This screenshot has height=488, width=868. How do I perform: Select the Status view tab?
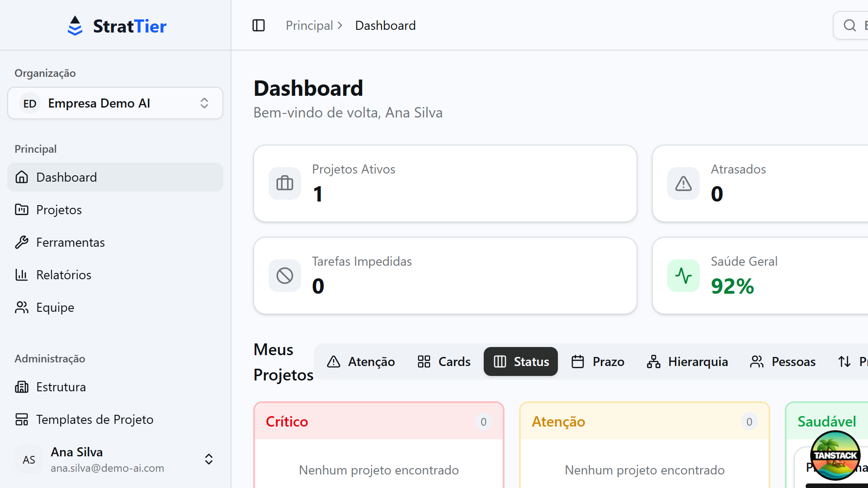click(520, 361)
